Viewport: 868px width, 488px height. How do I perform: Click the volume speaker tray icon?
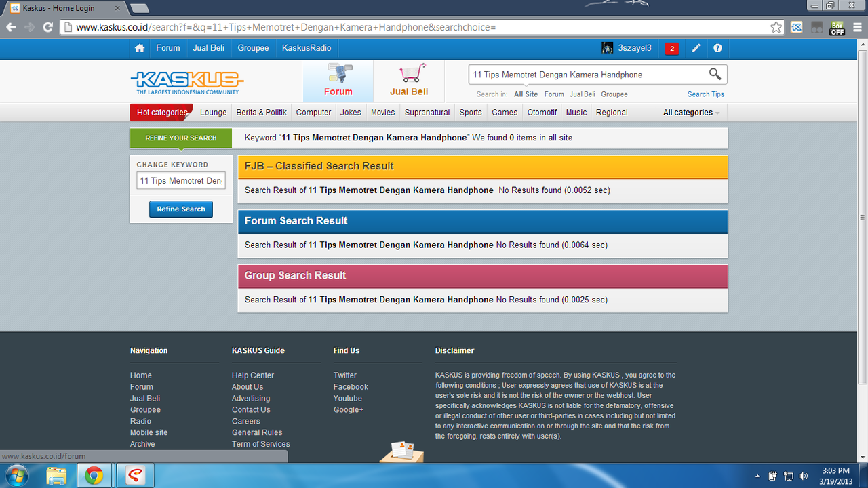804,476
